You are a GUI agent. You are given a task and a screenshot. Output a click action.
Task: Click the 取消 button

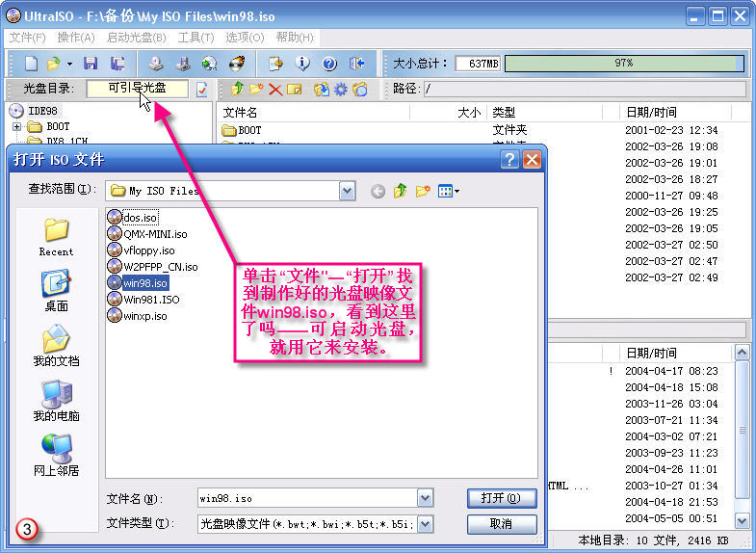click(x=502, y=524)
